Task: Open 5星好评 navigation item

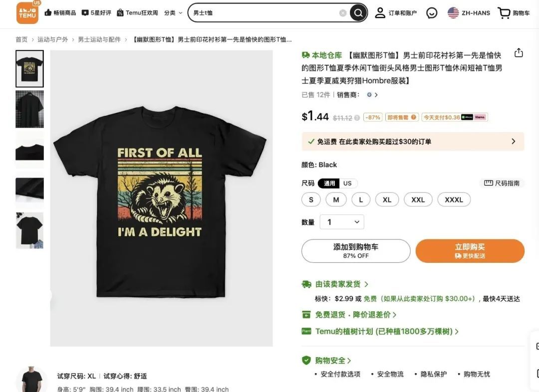Action: tap(96, 12)
